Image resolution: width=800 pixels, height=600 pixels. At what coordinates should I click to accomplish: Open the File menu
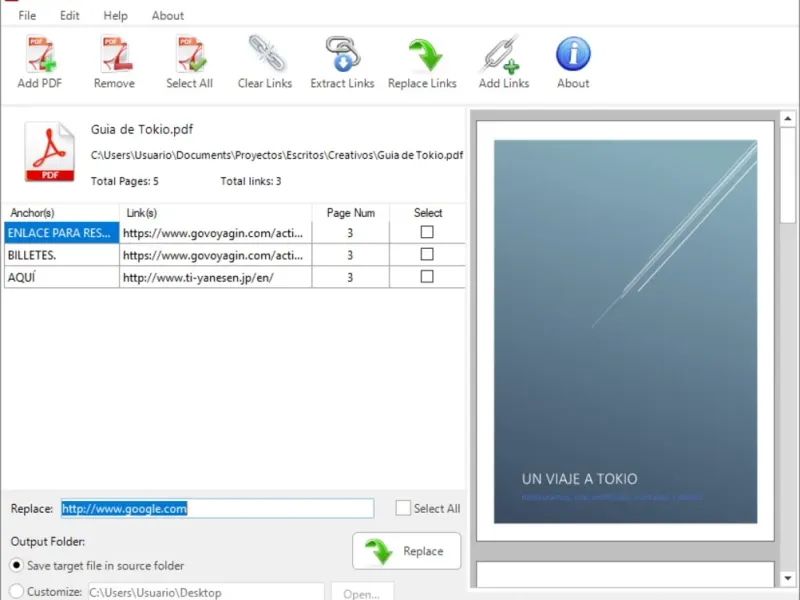27,16
